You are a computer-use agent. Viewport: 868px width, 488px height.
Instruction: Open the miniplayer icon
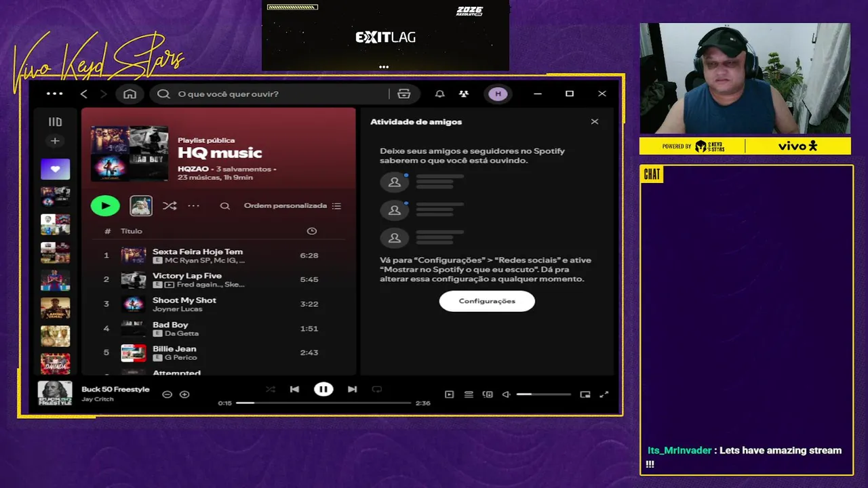click(x=585, y=394)
